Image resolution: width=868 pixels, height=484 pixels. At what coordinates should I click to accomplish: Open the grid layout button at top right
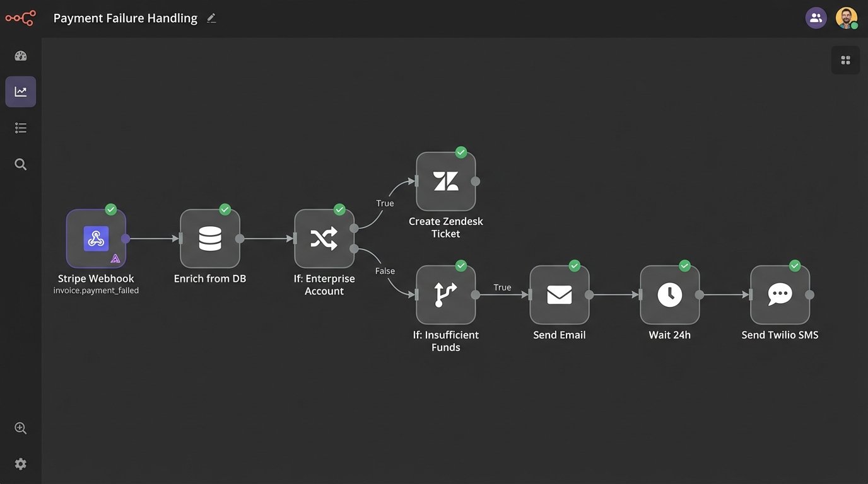pos(845,59)
